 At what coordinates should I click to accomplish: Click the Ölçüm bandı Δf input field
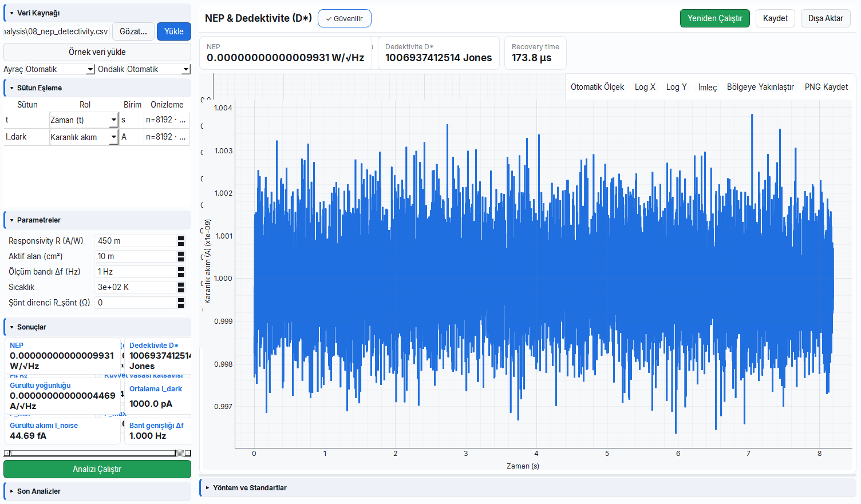(135, 272)
